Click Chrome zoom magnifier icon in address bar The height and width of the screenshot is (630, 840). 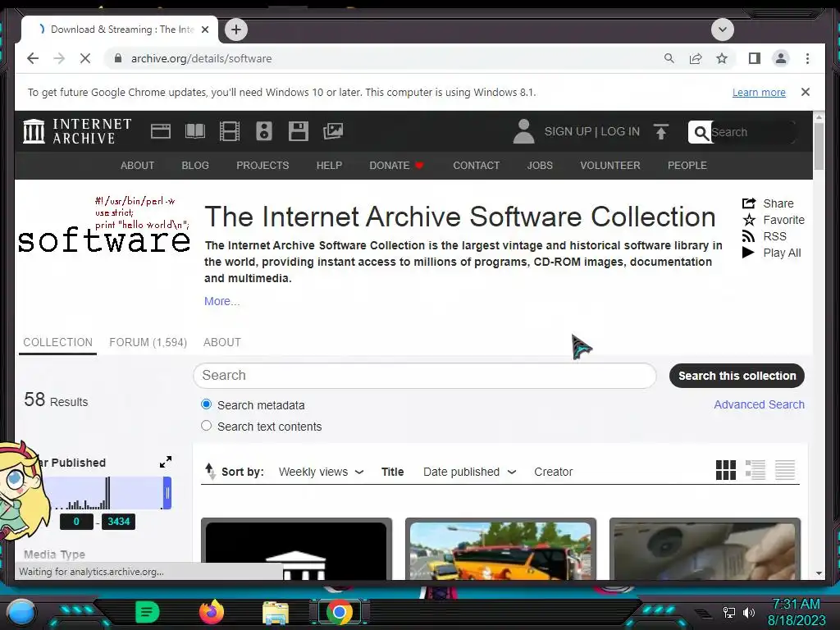(669, 58)
